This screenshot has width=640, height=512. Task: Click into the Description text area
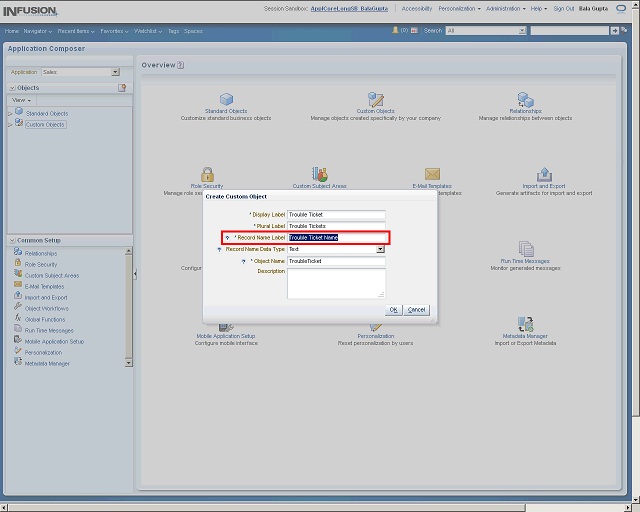point(336,283)
